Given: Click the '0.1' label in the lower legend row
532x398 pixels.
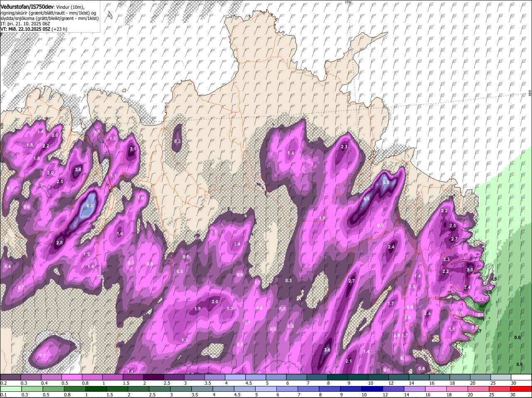Looking at the screenshot, I should [x=3, y=395].
